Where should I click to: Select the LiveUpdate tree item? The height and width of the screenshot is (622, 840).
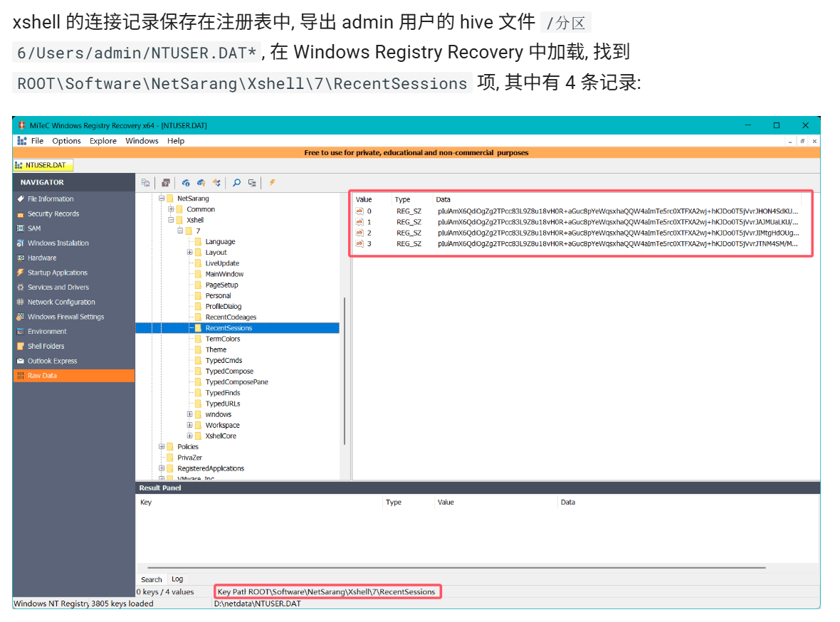[x=222, y=263]
